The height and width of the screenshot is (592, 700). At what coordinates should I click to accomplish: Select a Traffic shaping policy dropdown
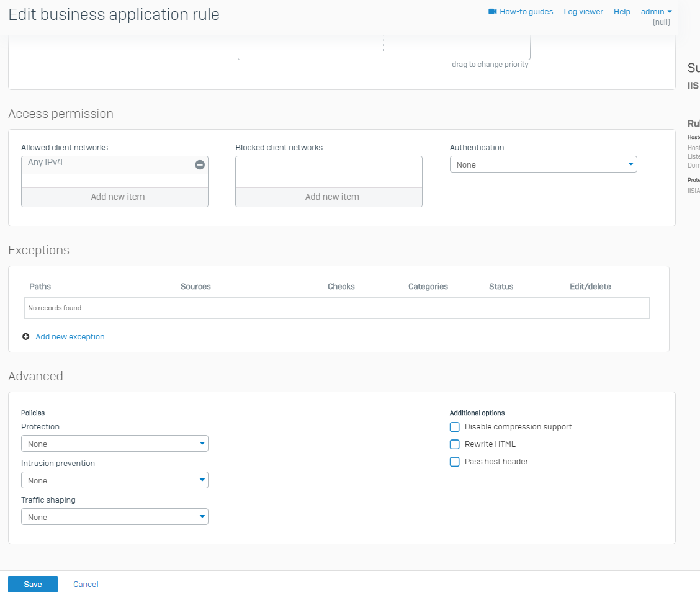(115, 516)
